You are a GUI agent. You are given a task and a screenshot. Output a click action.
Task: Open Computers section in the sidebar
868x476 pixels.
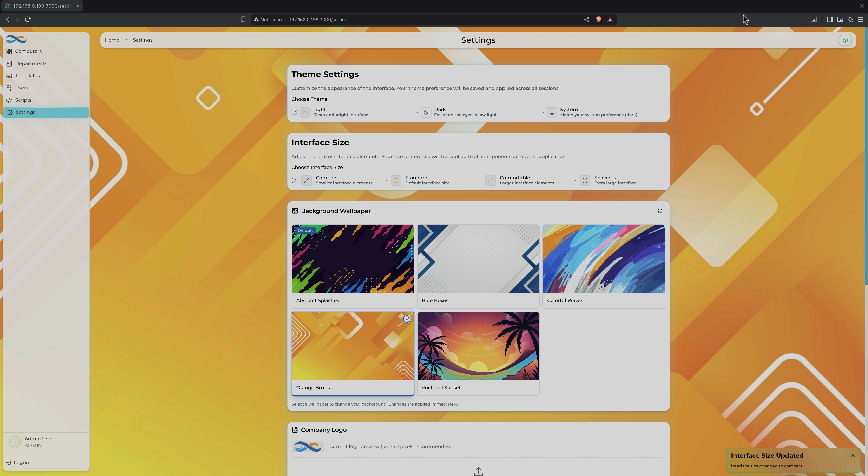(28, 51)
